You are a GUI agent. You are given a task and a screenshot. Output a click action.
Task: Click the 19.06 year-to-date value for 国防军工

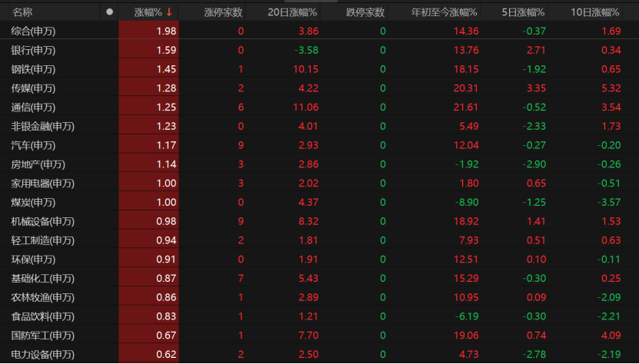click(466, 336)
